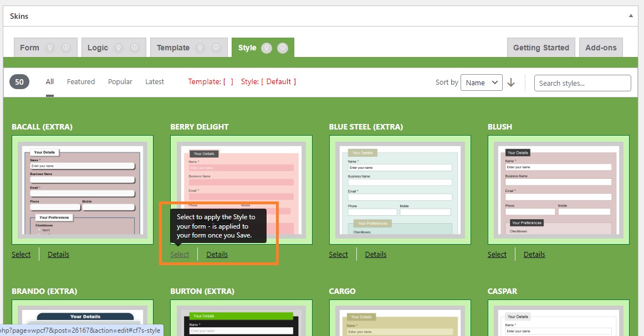644x336 pixels.
Task: Click the info icon on Logic tab
Action: coord(134,48)
